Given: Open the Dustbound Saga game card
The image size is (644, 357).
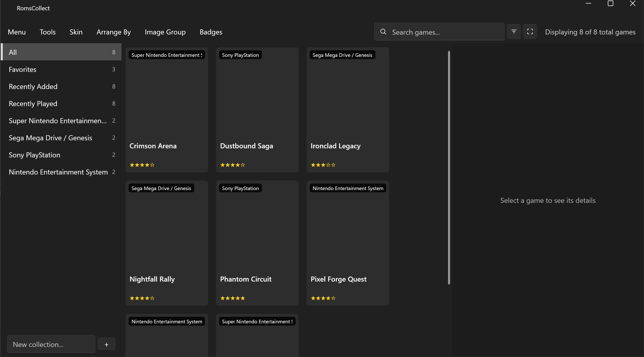Looking at the screenshot, I should (257, 110).
